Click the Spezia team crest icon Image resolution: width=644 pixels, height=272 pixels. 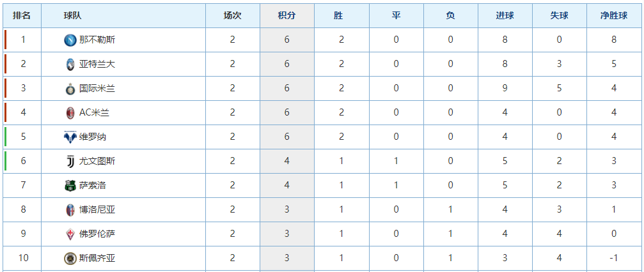(x=70, y=259)
